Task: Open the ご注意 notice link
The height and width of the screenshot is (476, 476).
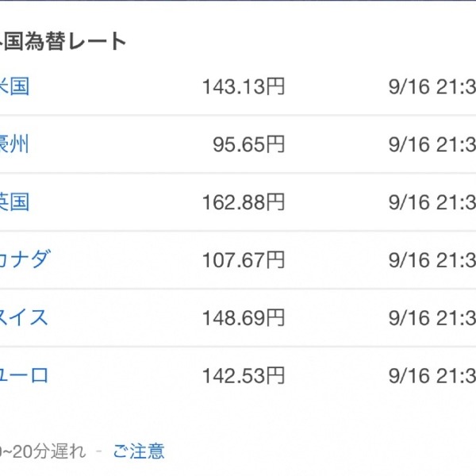Action: pyautogui.click(x=139, y=451)
